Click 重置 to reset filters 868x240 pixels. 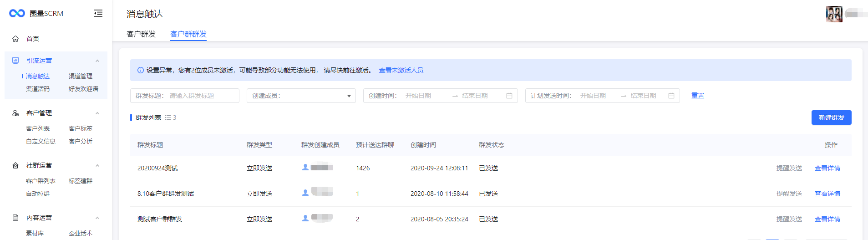697,96
